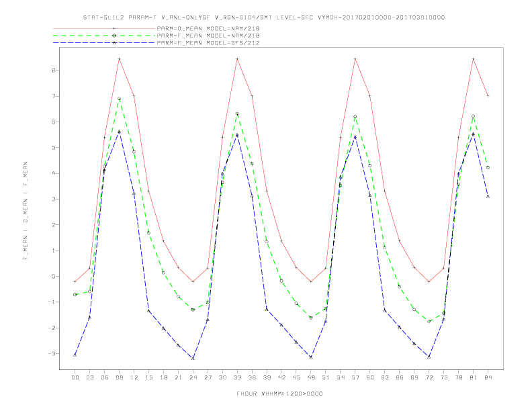The height and width of the screenshot is (411, 532).
Task: Click legend text PARM=O_MEAN MODEL=NAM/218
Action: coord(208,28)
